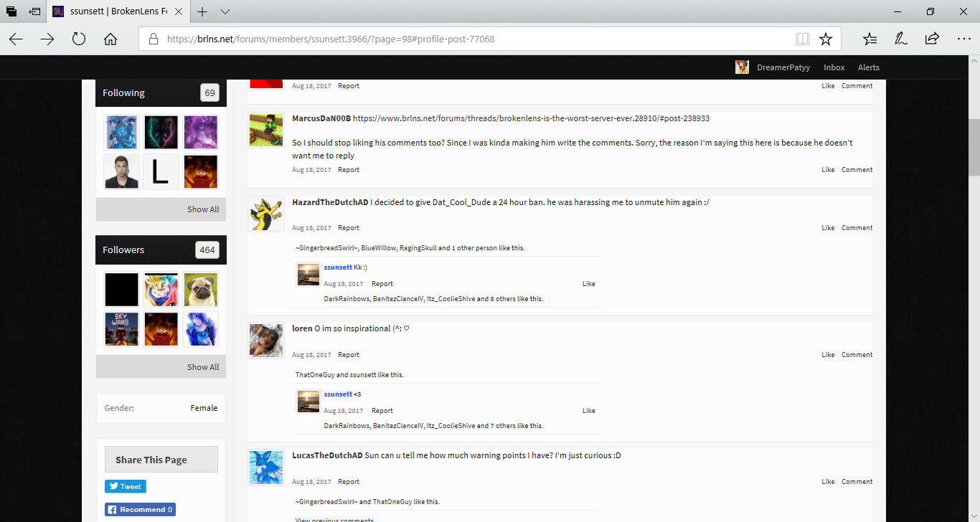This screenshot has height=522, width=980.
Task: Click the browser forward arrow
Action: (x=47, y=39)
